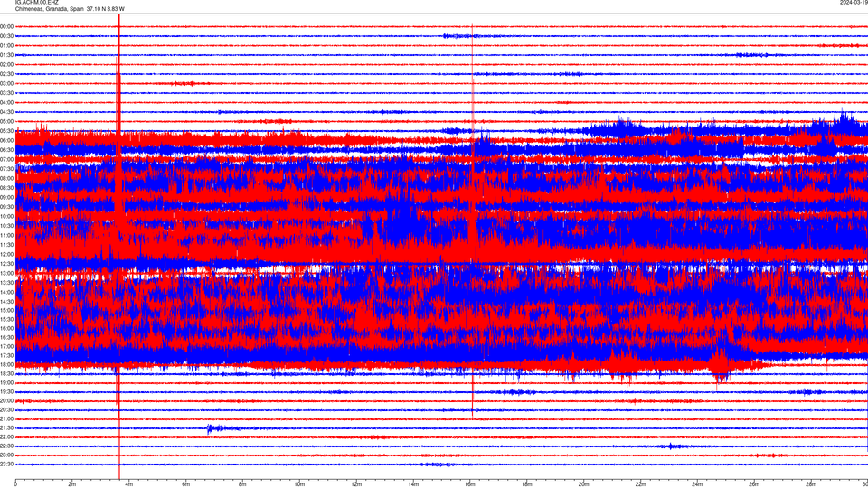
Task: Click the "8m" minute axis label
Action: pos(242,484)
